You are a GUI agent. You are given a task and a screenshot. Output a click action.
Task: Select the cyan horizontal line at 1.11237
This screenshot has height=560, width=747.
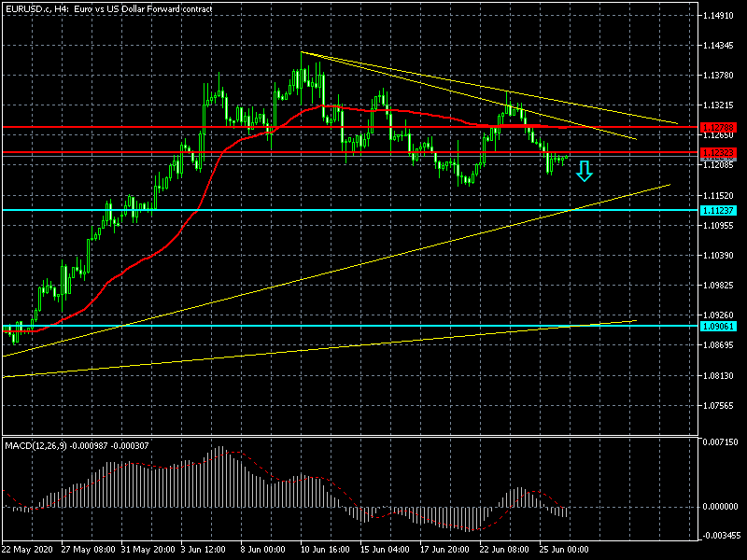[373, 210]
